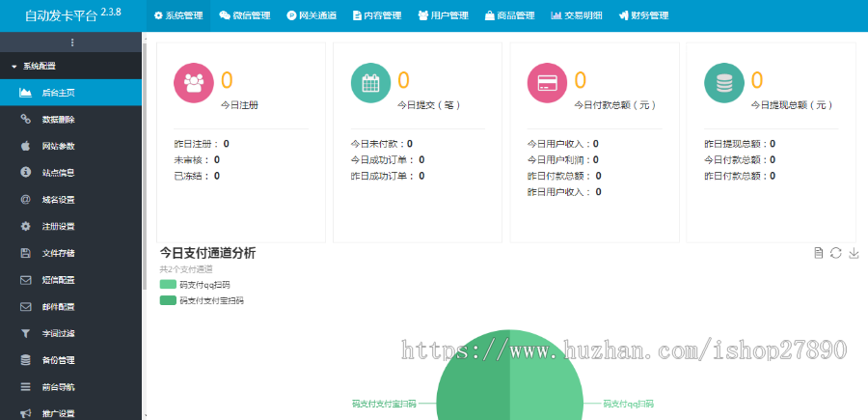Image resolution: width=868 pixels, height=420 pixels.
Task: Open 邮件配置 via its envelope icon
Action: click(25, 306)
